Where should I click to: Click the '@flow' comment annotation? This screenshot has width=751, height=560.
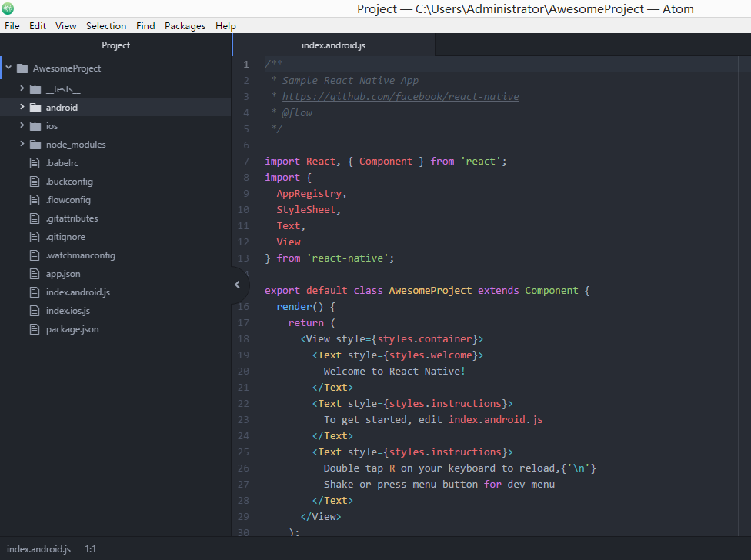click(x=297, y=113)
